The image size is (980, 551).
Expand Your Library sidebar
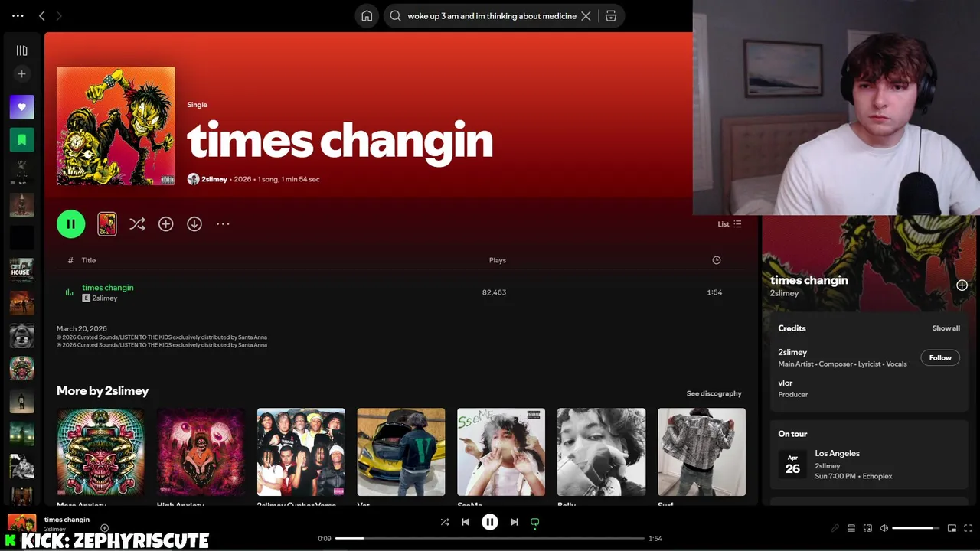(21, 51)
